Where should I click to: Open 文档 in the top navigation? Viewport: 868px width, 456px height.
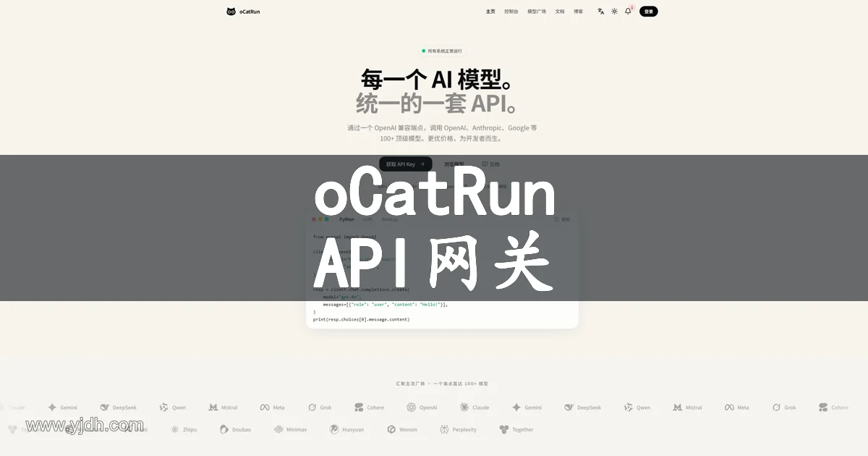pos(560,12)
